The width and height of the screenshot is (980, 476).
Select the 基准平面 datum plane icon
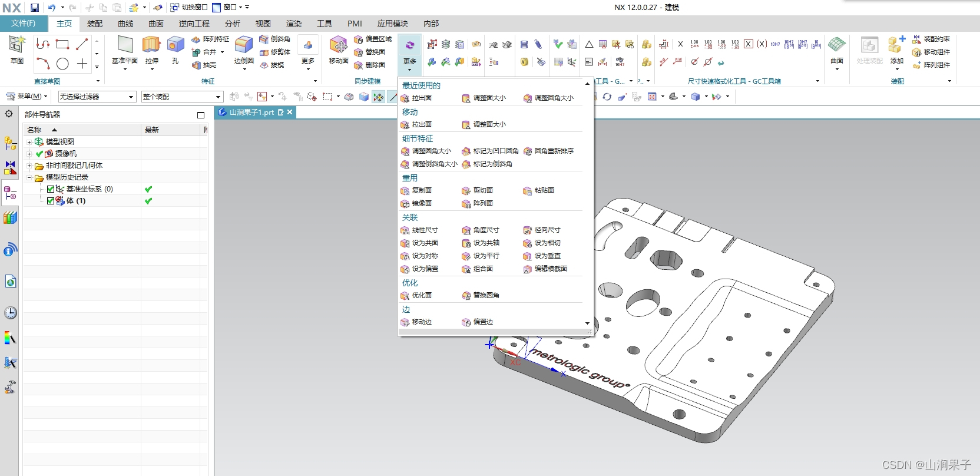pyautogui.click(x=125, y=45)
